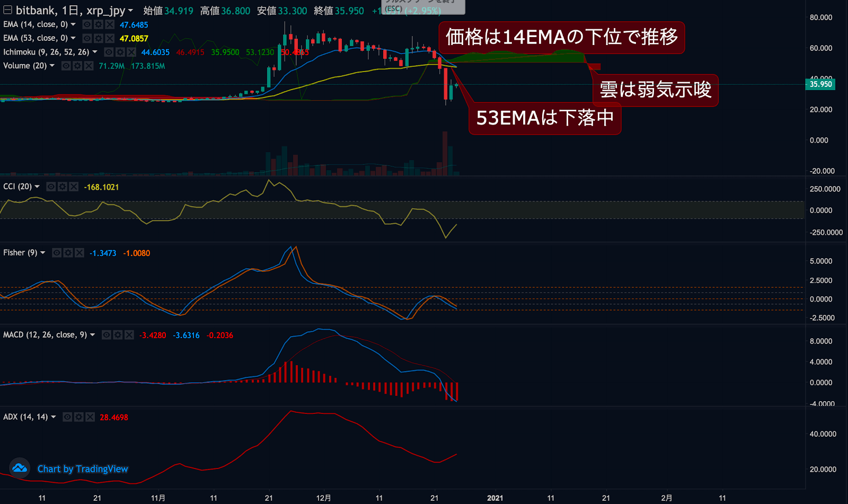Collapse the legend using the minus box icon
This screenshot has height=504, width=848.
click(x=8, y=10)
